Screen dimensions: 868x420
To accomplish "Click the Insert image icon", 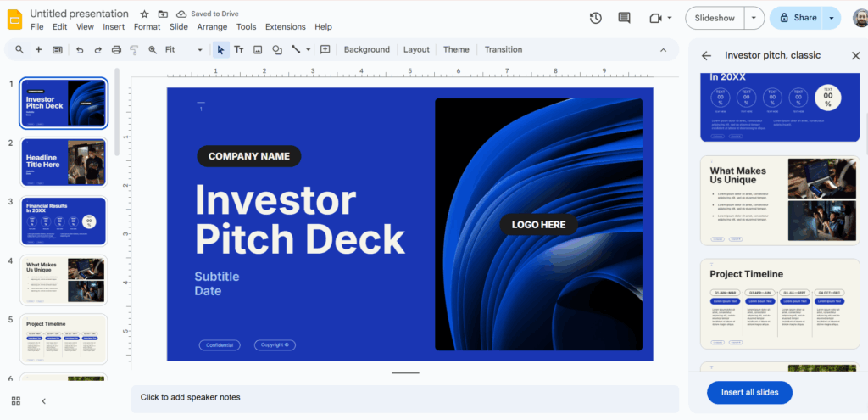I will 258,50.
